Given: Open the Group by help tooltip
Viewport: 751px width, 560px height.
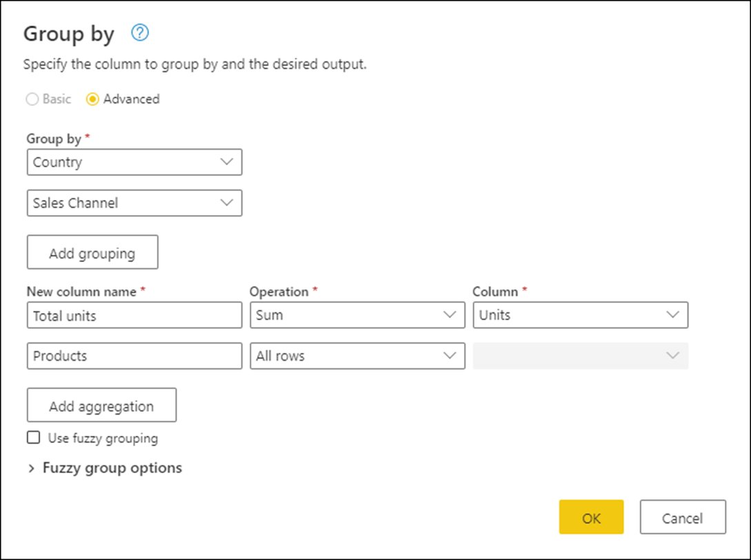Looking at the screenshot, I should 139,32.
